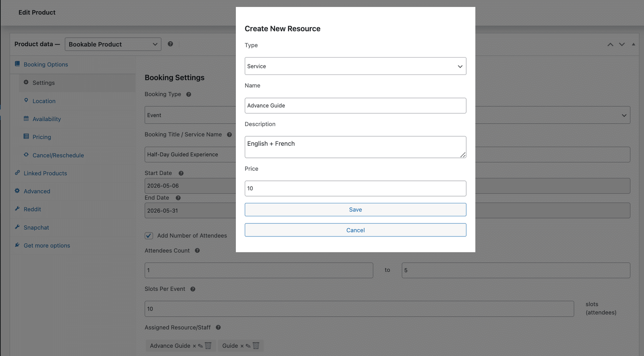This screenshot has width=644, height=356.
Task: Cancel the Create New Resource dialog
Action: [x=355, y=230]
